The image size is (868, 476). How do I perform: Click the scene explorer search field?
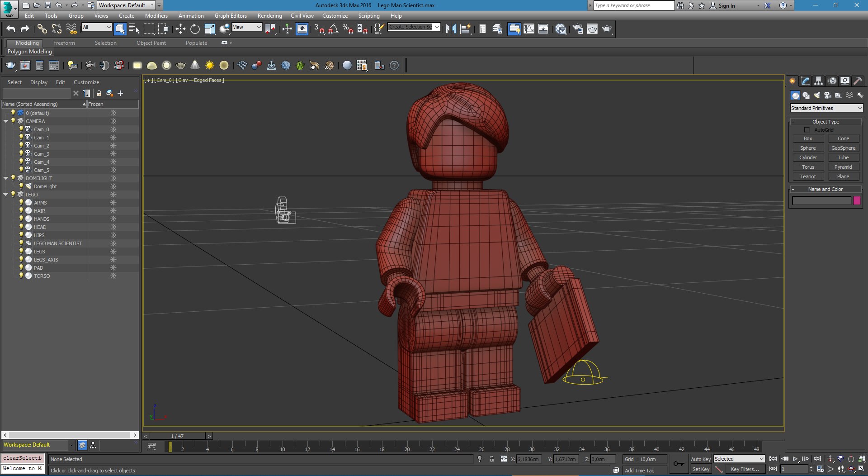[36, 93]
